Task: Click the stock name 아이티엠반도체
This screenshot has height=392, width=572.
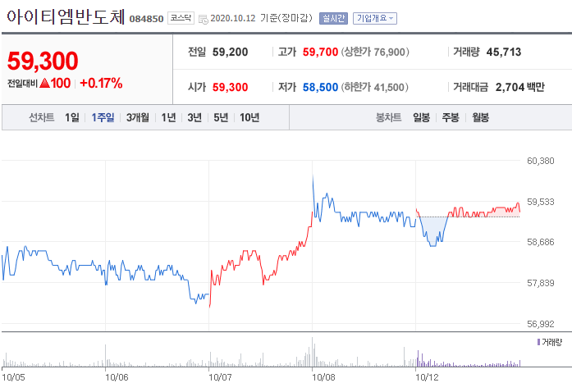Action: pyautogui.click(x=66, y=17)
